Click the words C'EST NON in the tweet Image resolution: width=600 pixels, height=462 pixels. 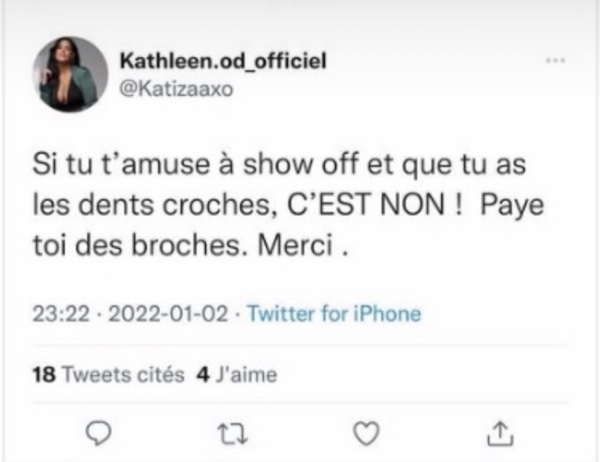tap(366, 205)
